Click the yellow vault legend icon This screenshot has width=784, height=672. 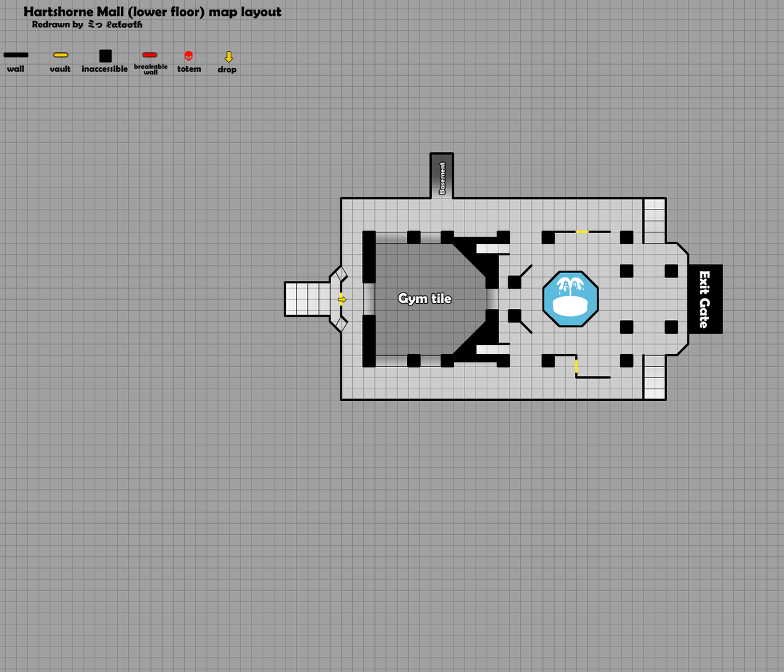(61, 55)
